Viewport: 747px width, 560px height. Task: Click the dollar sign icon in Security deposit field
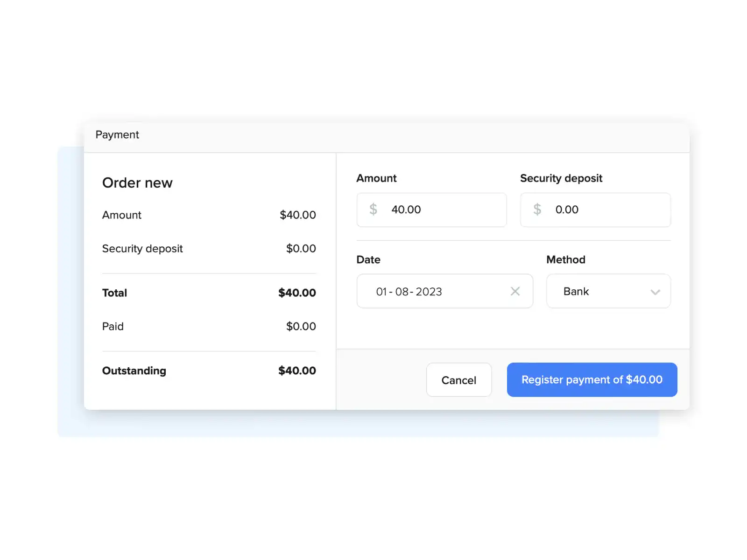(537, 210)
